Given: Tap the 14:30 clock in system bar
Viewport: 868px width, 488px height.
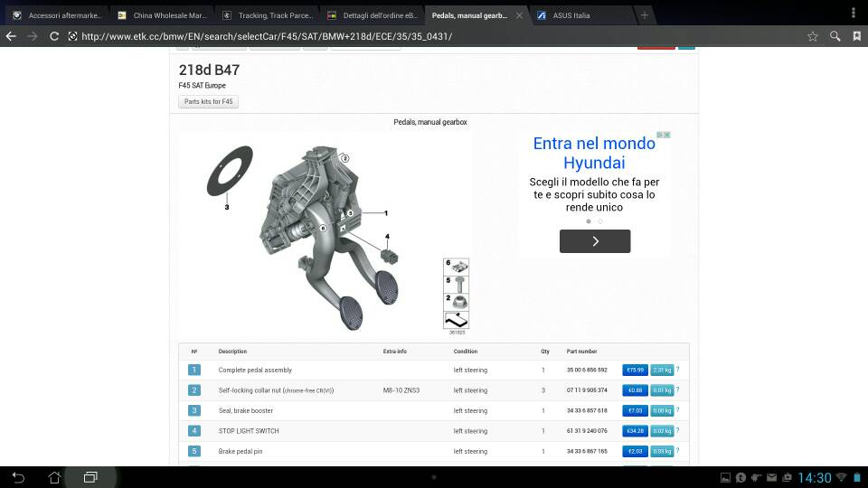Looking at the screenshot, I should pyautogui.click(x=815, y=477).
